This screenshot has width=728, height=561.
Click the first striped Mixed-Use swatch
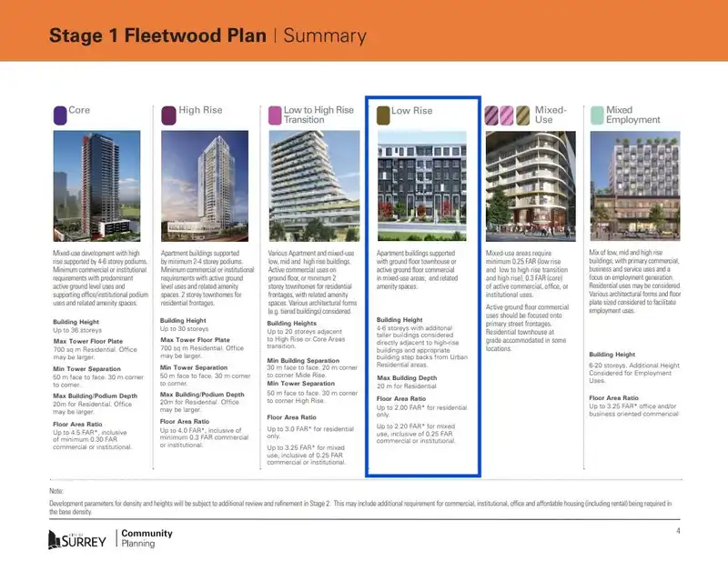(x=491, y=115)
